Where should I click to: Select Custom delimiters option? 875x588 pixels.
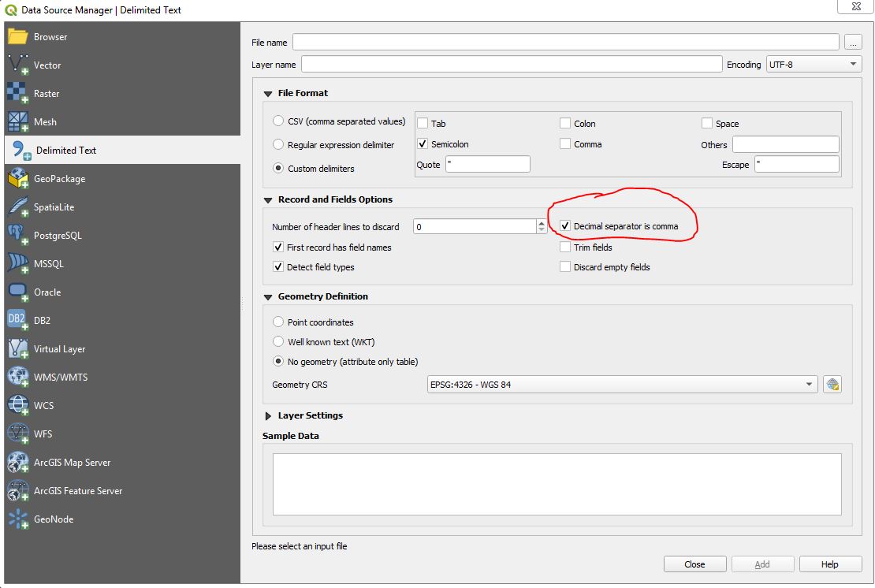coord(278,168)
